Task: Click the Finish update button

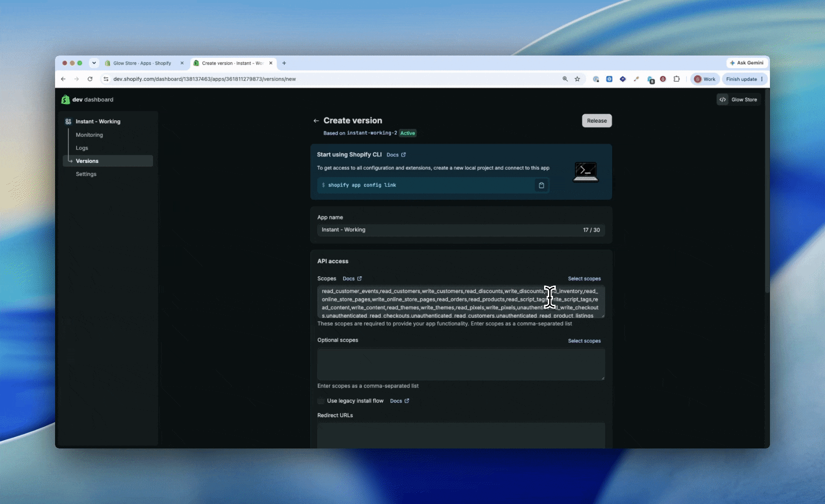Action: (745, 79)
